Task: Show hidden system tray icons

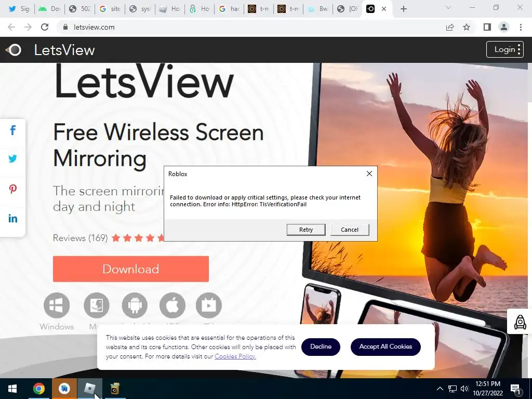Action: (440, 389)
